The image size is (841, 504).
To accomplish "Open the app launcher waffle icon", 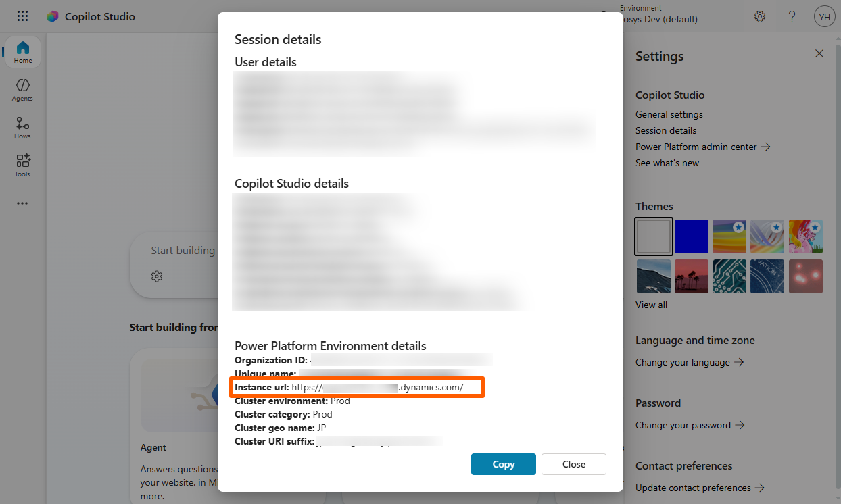I will coord(22,16).
